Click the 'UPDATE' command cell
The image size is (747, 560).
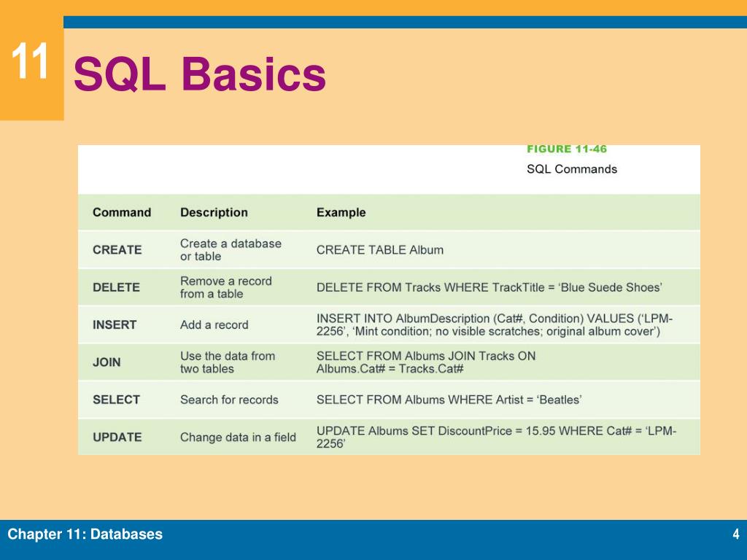[x=117, y=437]
